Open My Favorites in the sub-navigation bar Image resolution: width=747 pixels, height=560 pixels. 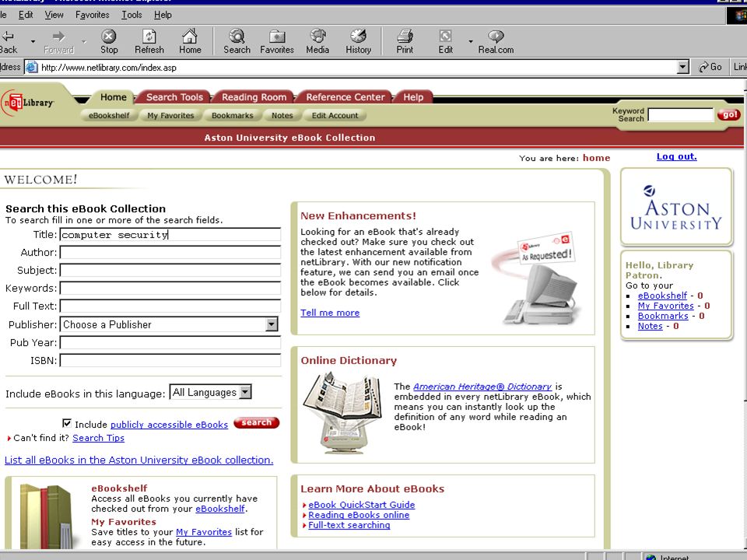(x=170, y=115)
